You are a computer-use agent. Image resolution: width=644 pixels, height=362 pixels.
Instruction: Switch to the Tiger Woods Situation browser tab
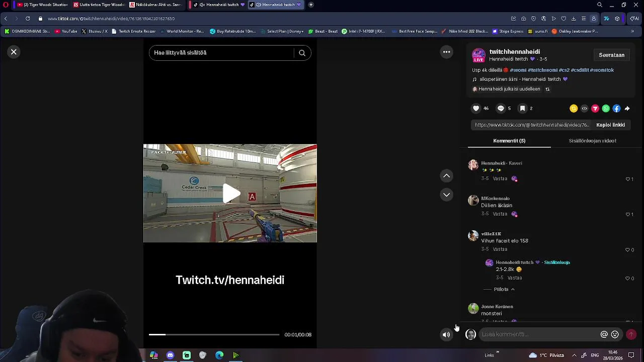click(x=42, y=5)
